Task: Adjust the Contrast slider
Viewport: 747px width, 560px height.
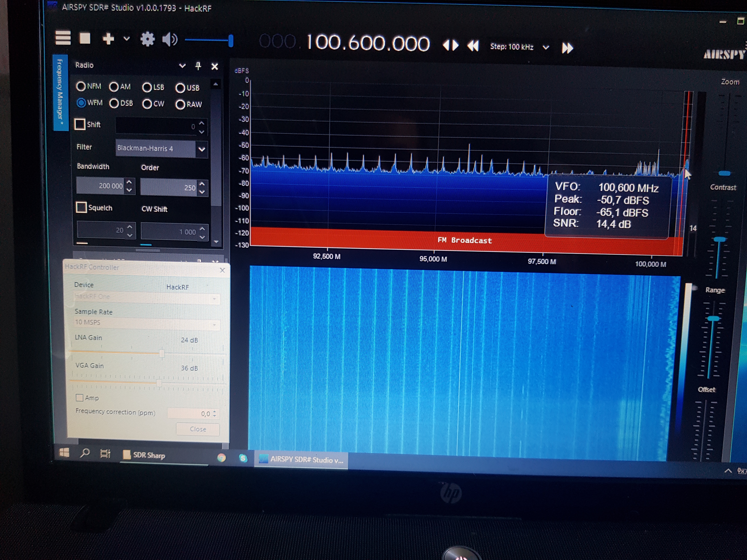Action: click(719, 239)
